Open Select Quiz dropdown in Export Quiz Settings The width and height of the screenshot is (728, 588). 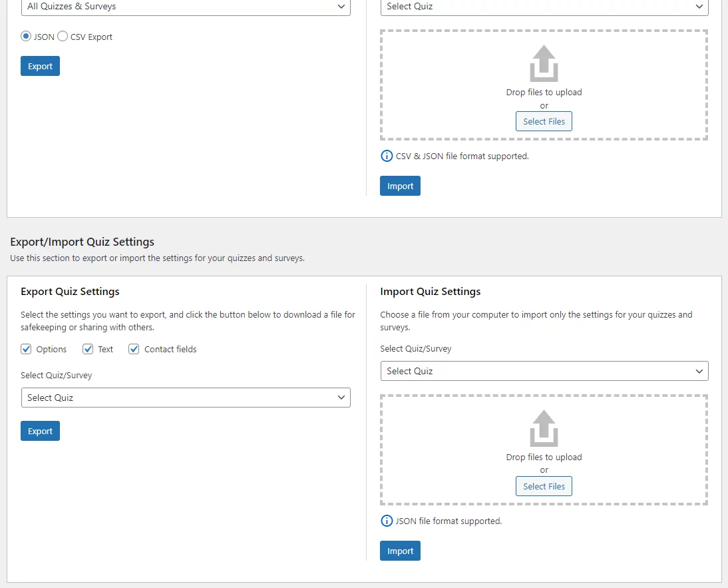click(186, 398)
